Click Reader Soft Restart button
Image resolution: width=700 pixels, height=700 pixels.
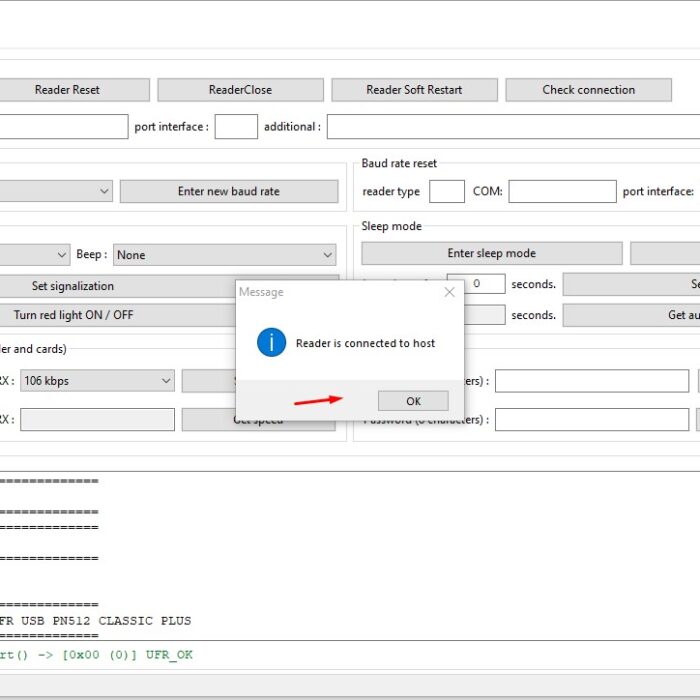414,90
